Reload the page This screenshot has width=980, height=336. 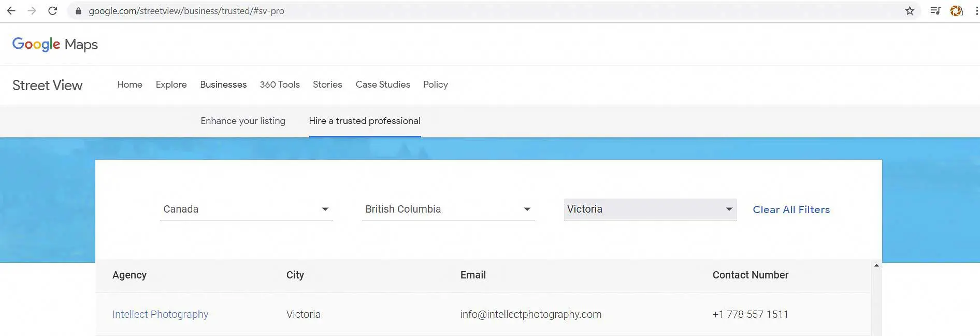coord(52,11)
